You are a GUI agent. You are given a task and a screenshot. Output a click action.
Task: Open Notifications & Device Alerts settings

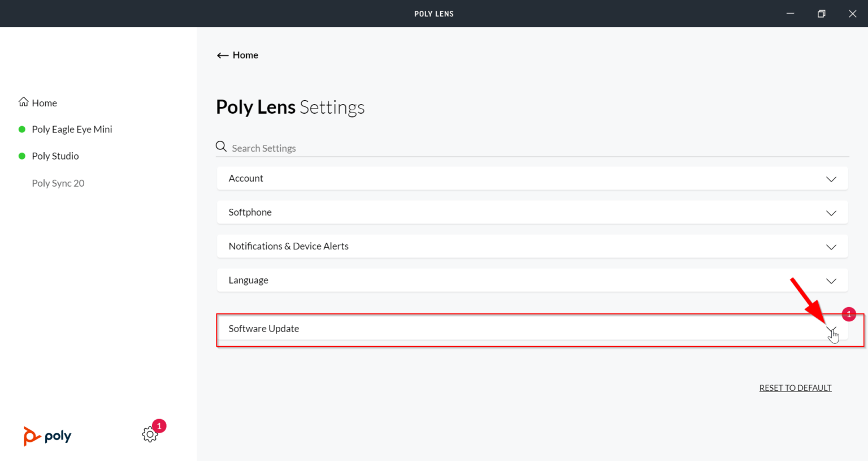tap(831, 247)
